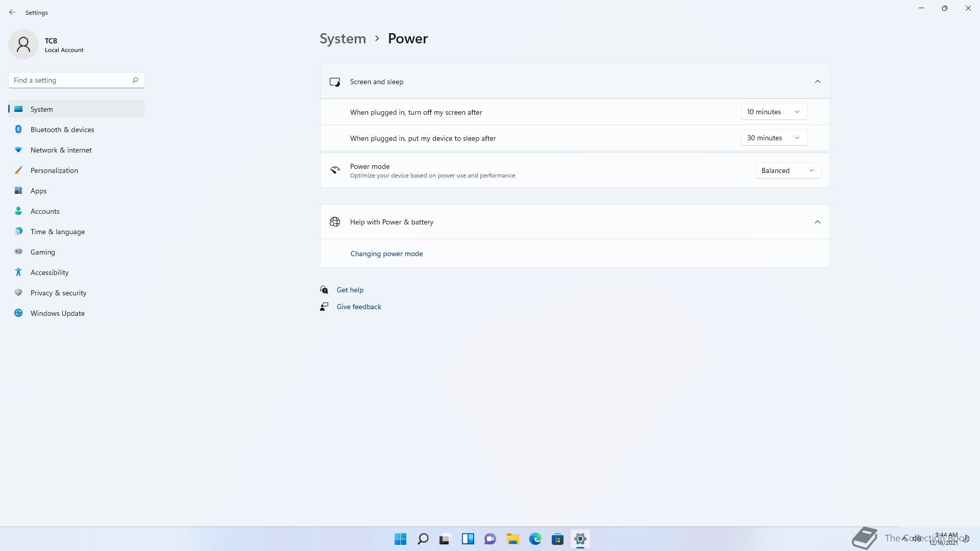The height and width of the screenshot is (551, 980).
Task: Go to Bluetooth & devices settings
Action: click(62, 130)
